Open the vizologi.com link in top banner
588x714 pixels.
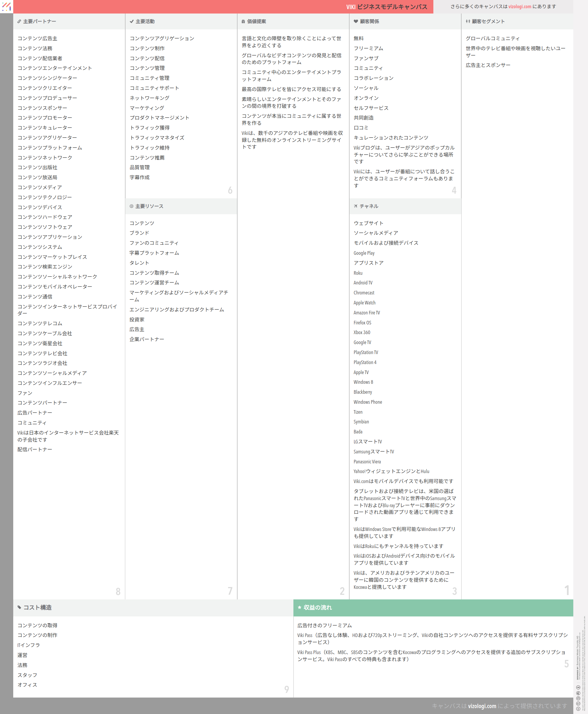[x=519, y=6]
